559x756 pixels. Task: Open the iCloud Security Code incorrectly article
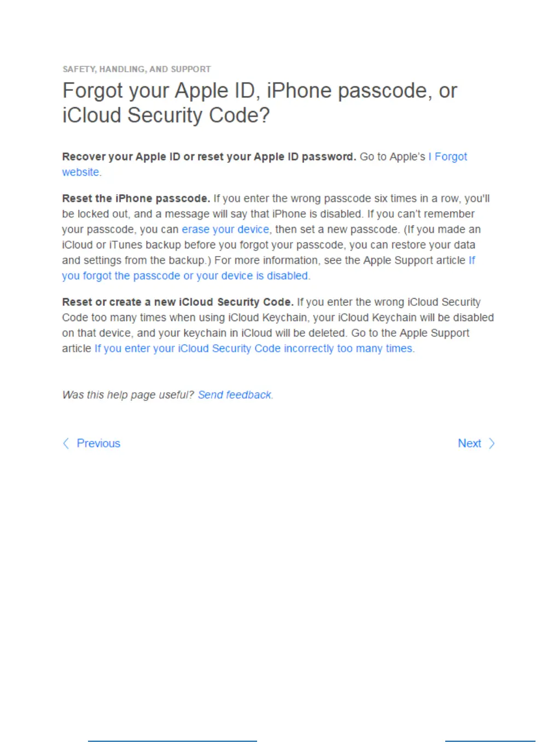click(254, 348)
